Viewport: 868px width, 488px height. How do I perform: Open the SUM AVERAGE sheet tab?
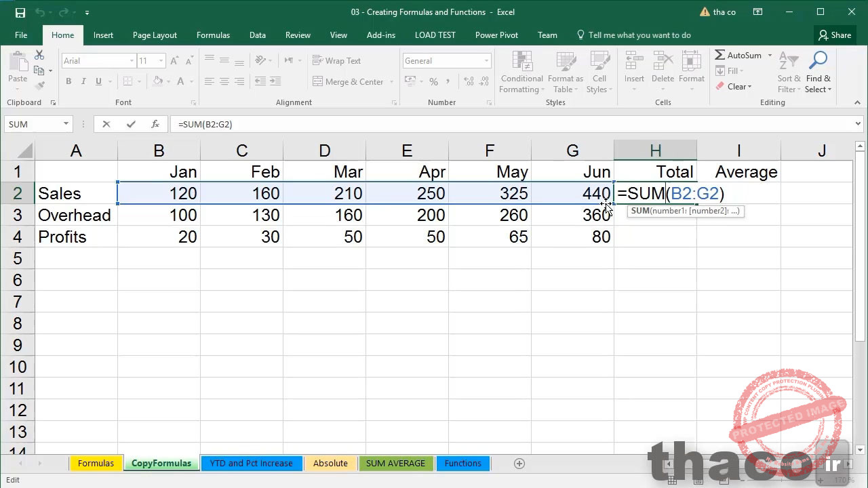(x=395, y=464)
